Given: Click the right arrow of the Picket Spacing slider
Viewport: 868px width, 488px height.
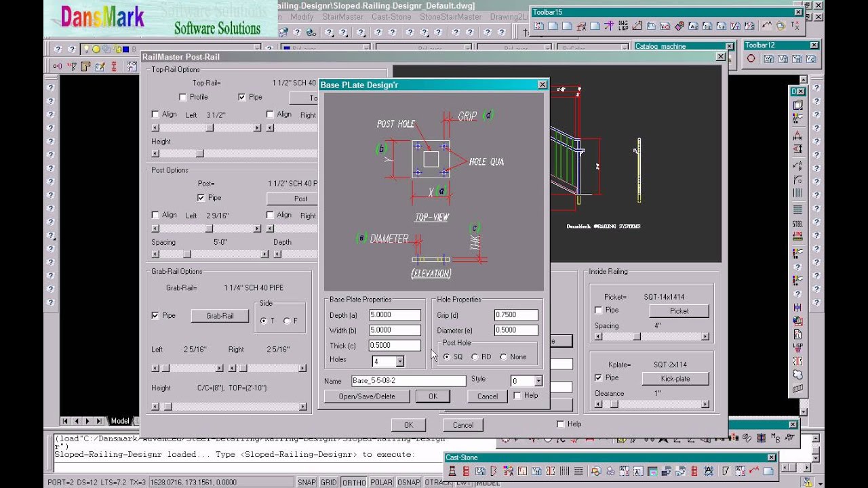Looking at the screenshot, I should click(x=705, y=337).
